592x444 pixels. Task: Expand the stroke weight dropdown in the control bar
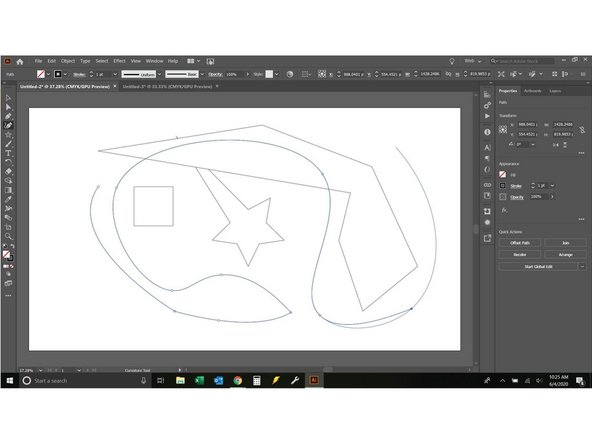(x=115, y=74)
